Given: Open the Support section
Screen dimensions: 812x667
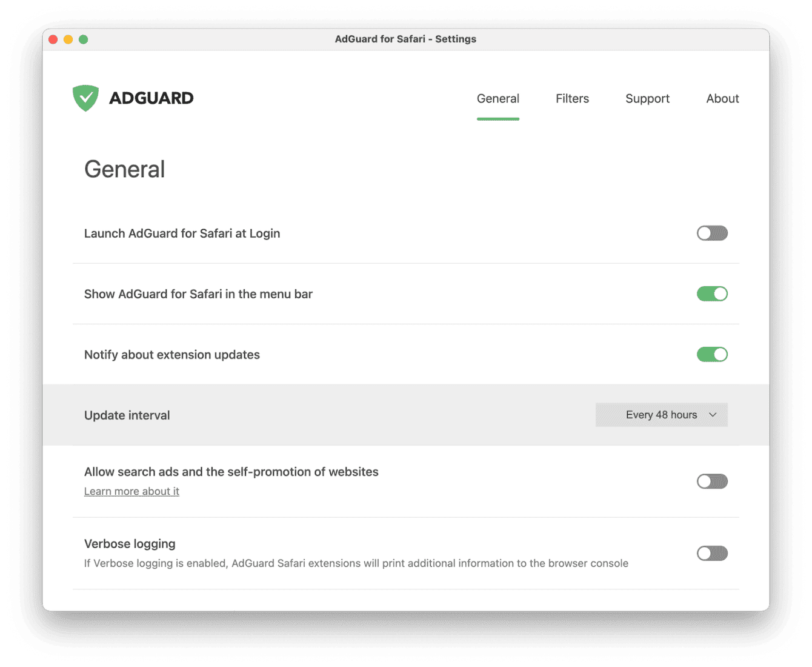Looking at the screenshot, I should point(647,98).
